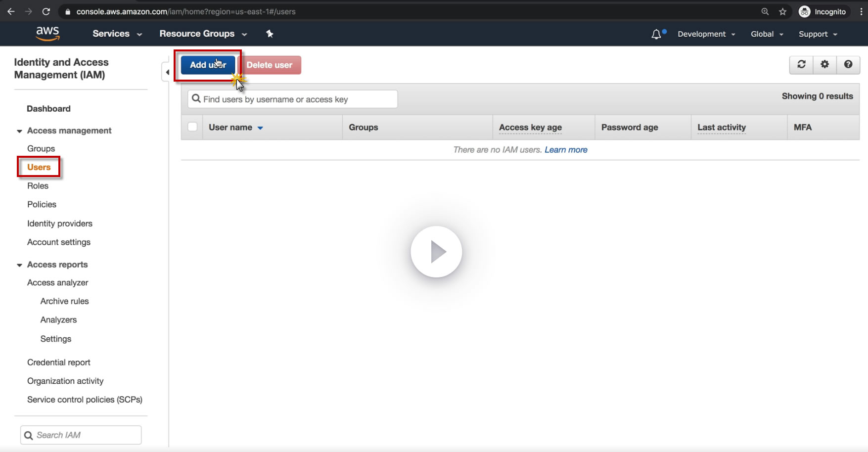Image resolution: width=868 pixels, height=452 pixels.
Task: Click the AWS logo home icon
Action: pos(47,34)
